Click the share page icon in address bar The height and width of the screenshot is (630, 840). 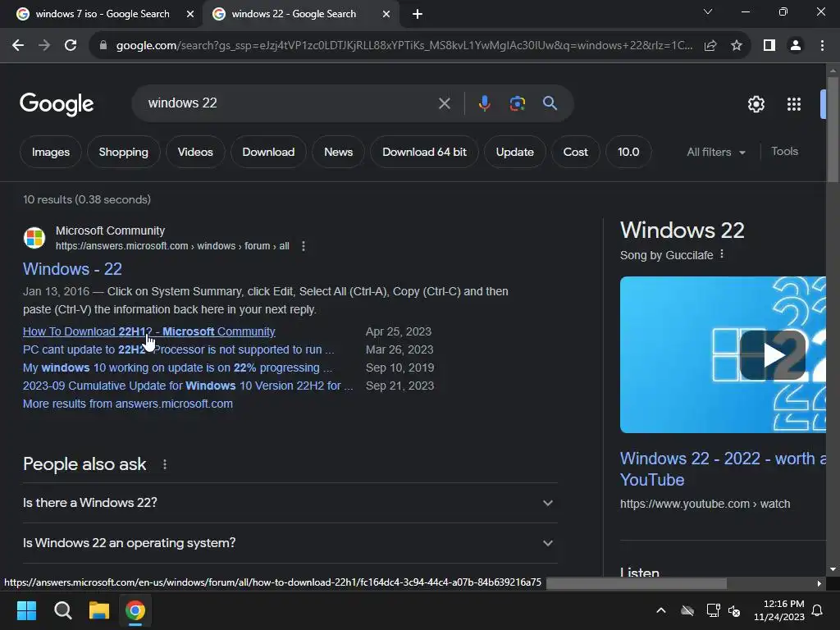[x=710, y=46]
